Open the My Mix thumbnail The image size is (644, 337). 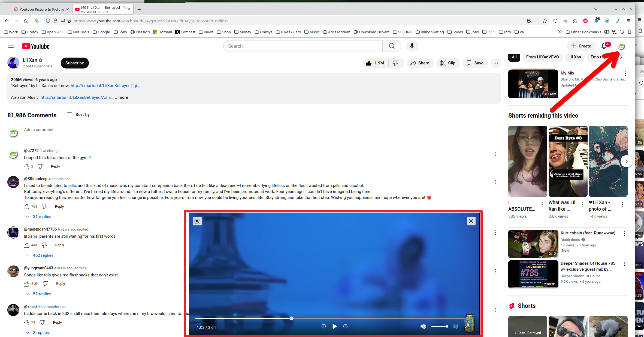pyautogui.click(x=533, y=84)
